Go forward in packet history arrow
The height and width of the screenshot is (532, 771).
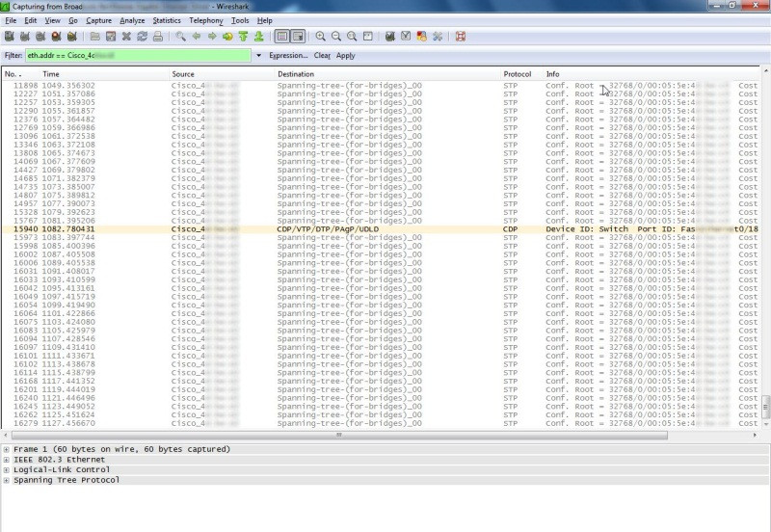tap(212, 37)
